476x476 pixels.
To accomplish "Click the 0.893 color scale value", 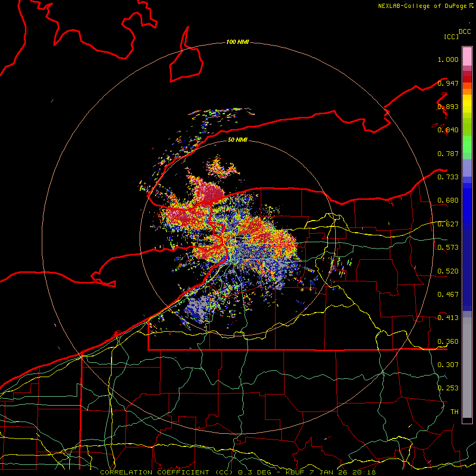I will [x=448, y=106].
